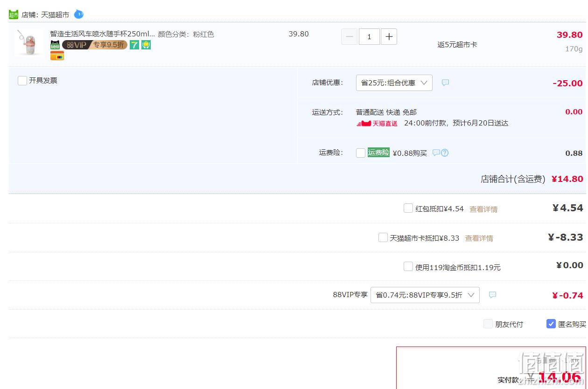This screenshot has width=588, height=389.
Task: Click the ¥0.88购买 insurance price text
Action: 410,153
